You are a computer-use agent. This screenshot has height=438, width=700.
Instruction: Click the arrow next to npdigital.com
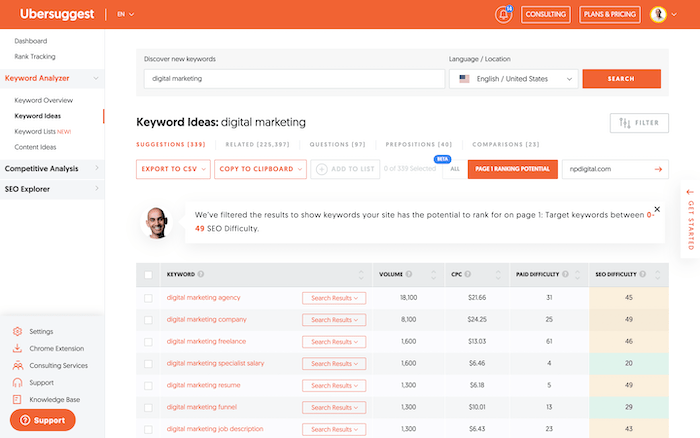(x=658, y=169)
